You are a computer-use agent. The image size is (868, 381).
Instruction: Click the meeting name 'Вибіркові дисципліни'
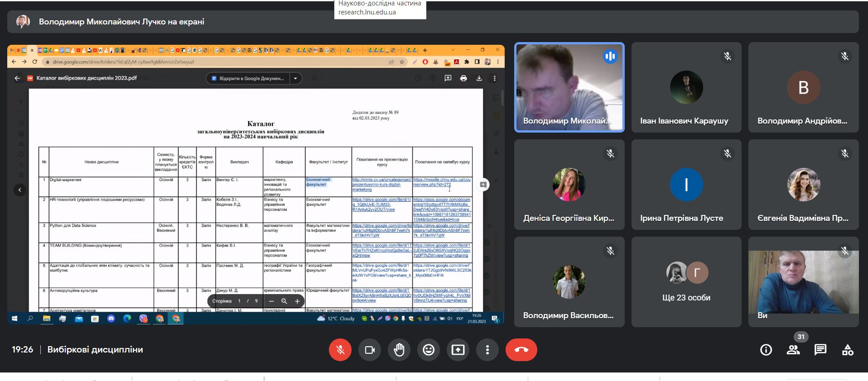pos(95,350)
